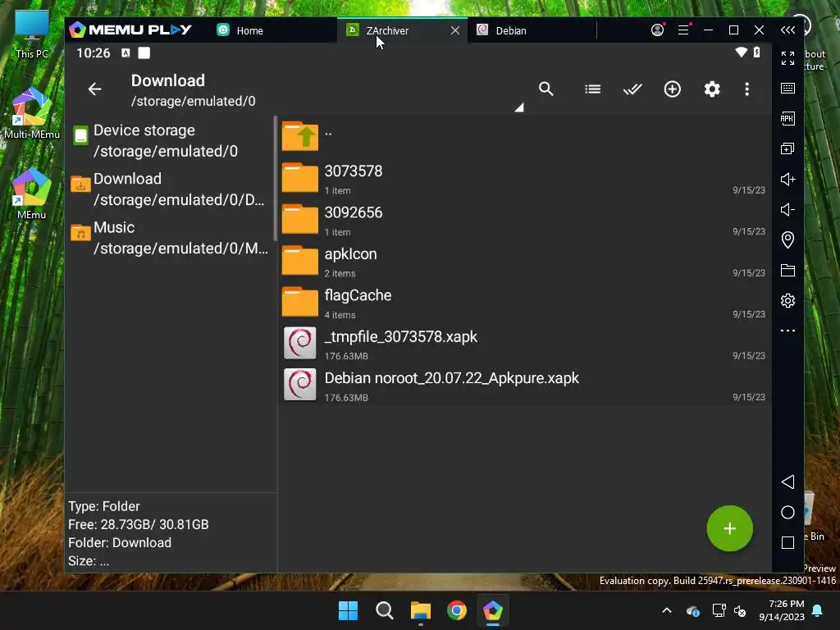
Task: Open Windows Start menu
Action: [348, 610]
